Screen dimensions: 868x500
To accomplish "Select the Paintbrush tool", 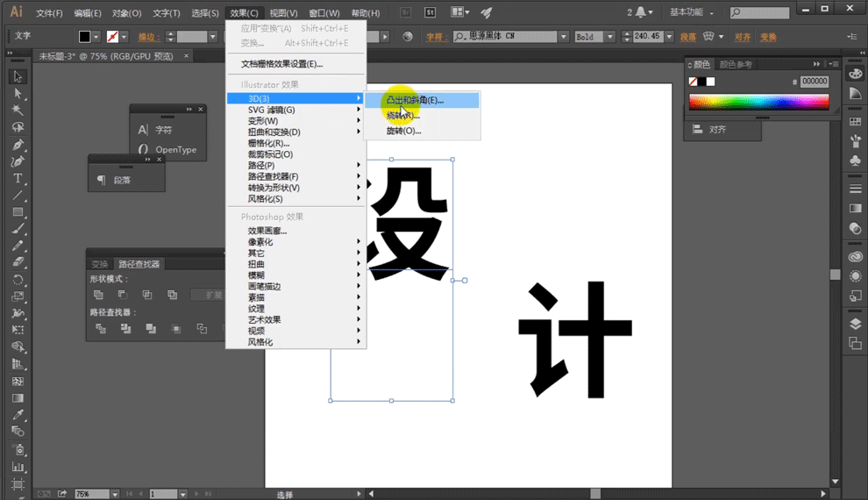I will tap(18, 228).
